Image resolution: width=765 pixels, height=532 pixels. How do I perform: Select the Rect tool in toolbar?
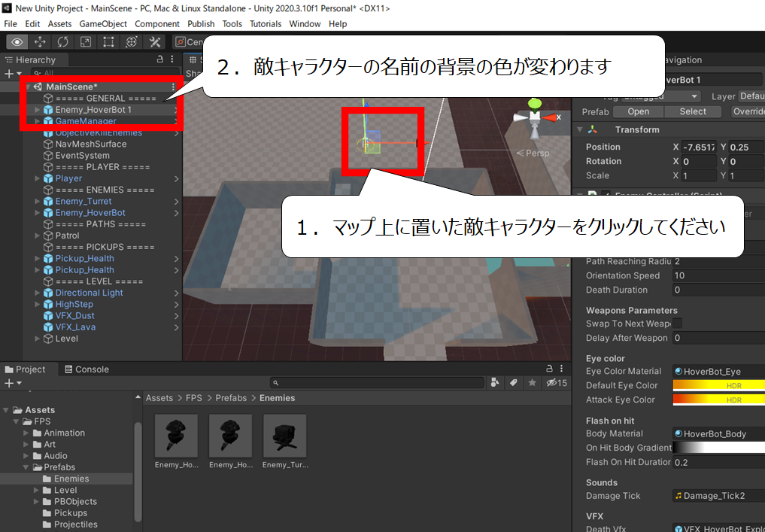pos(109,42)
